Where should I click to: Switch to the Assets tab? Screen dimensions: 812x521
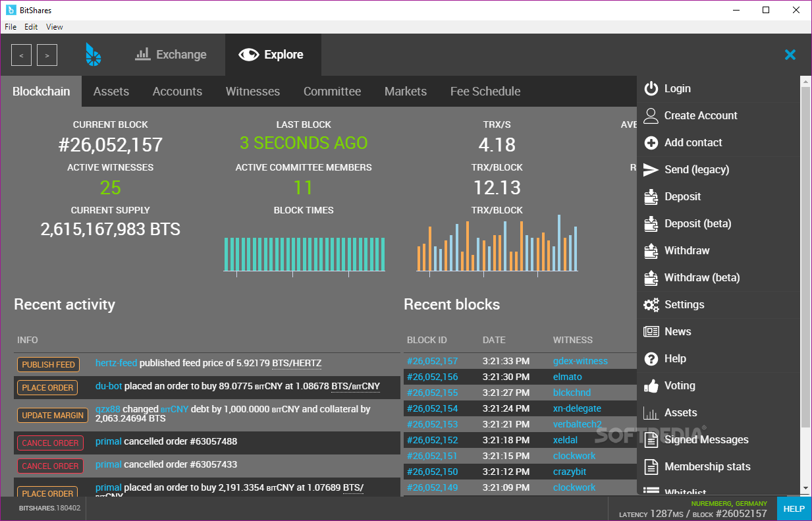(111, 92)
